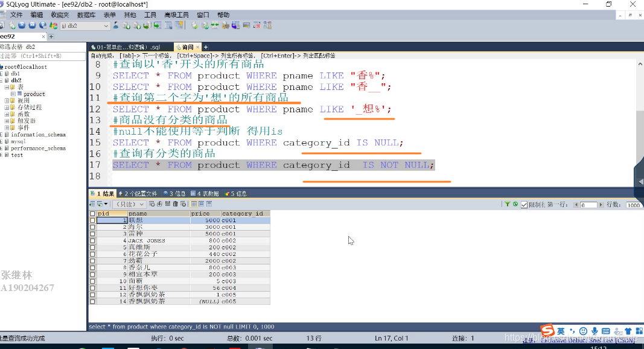
Task: Click the microphone icon in IME bar
Action: point(595,331)
